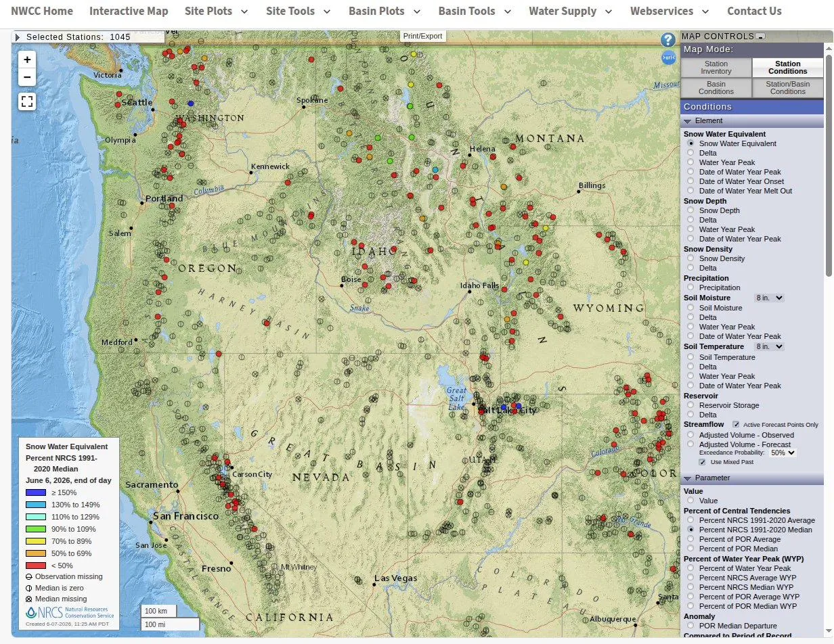Go to NWCC Home
The height and width of the screenshot is (644, 834).
coord(42,11)
